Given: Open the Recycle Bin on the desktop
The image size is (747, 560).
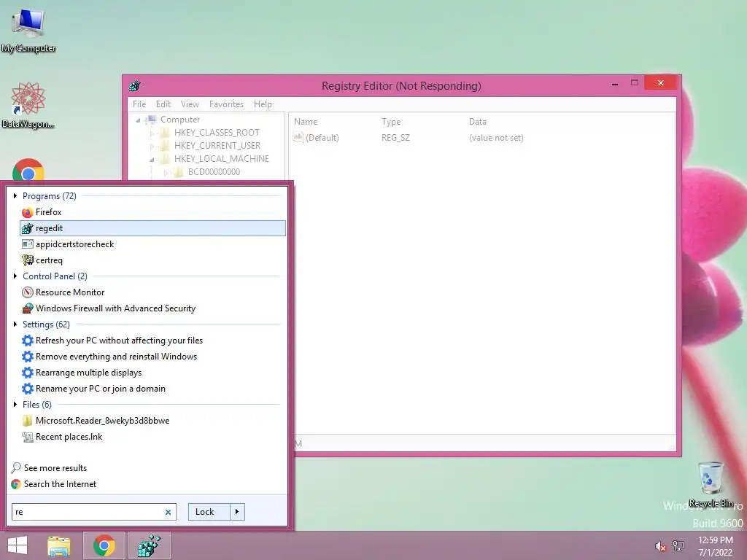Looking at the screenshot, I should coord(711,485).
